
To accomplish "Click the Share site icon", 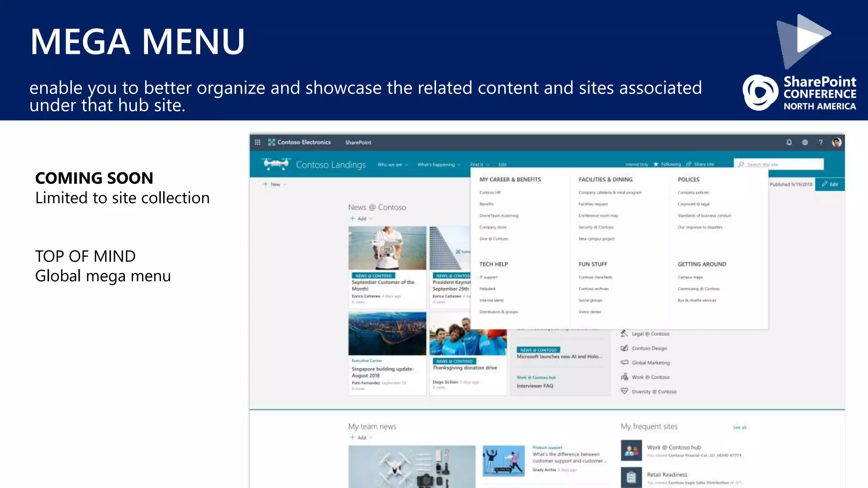I will click(x=689, y=164).
